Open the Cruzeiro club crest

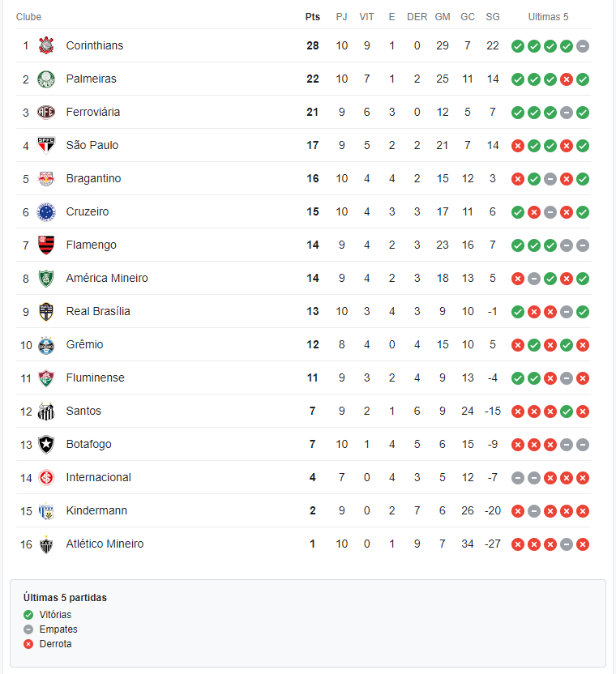point(46,212)
